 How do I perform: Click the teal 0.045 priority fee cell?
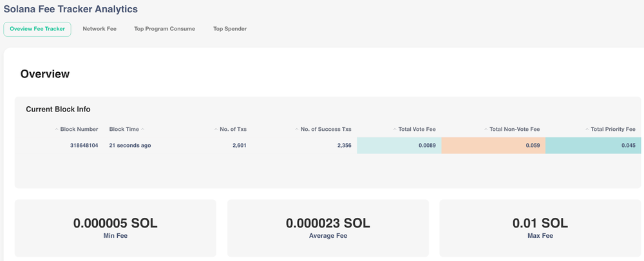pos(592,146)
